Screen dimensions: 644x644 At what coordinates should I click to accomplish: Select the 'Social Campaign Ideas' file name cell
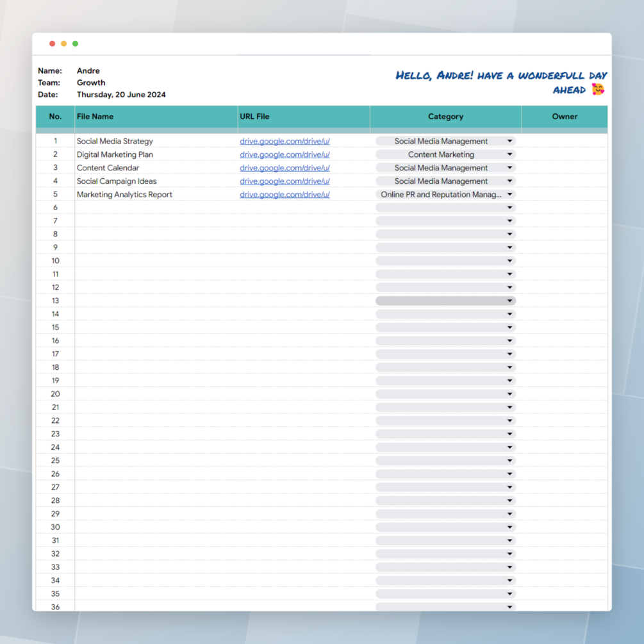(156, 181)
